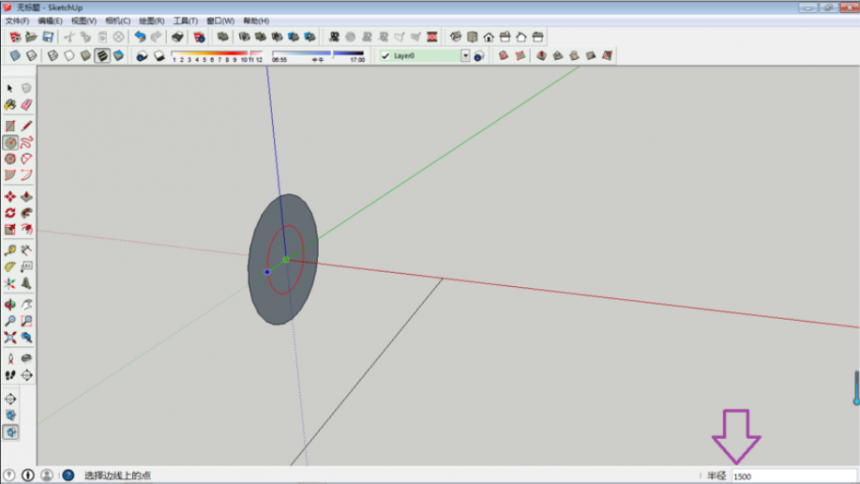Open the 窗口(W) menu
The height and width of the screenshot is (484, 860).
(x=220, y=21)
